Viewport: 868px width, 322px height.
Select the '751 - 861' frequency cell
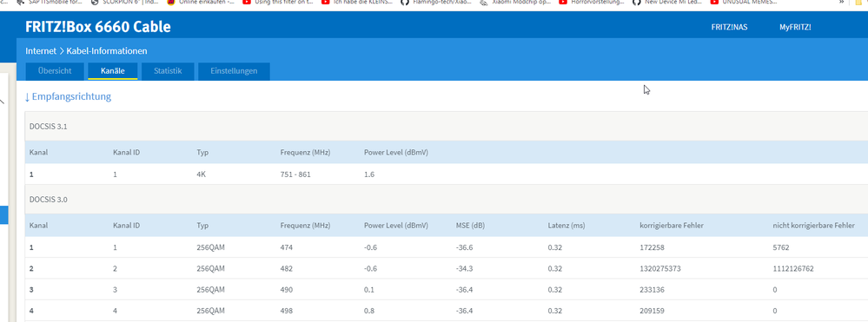[295, 174]
